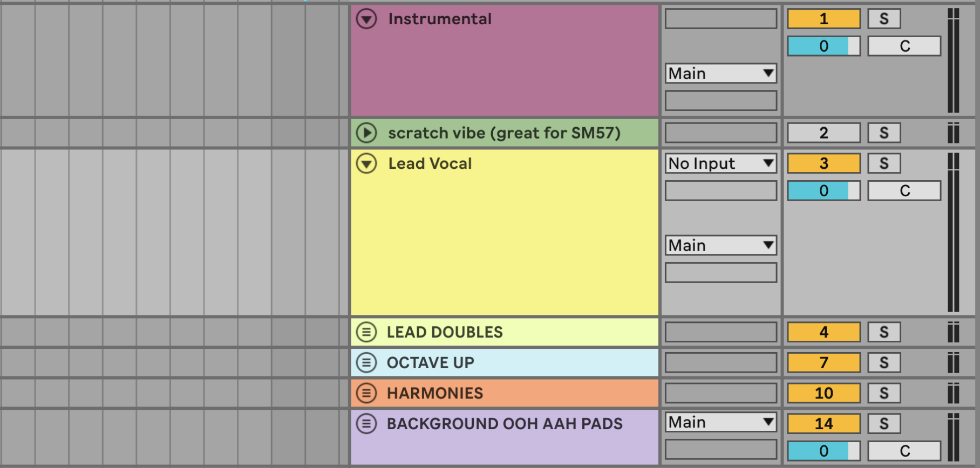Image resolution: width=980 pixels, height=468 pixels.
Task: Activate the scratch vibe track 2
Action: point(824,133)
